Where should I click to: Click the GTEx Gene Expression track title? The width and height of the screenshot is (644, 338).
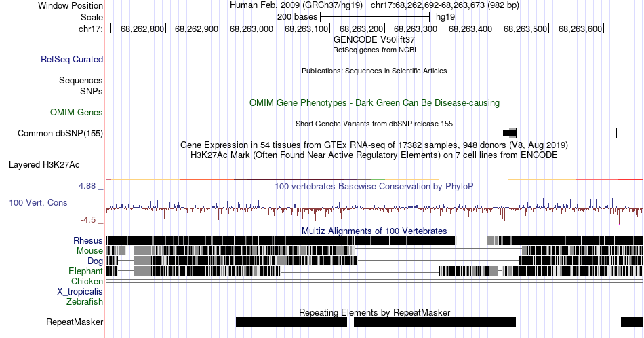tap(374, 145)
